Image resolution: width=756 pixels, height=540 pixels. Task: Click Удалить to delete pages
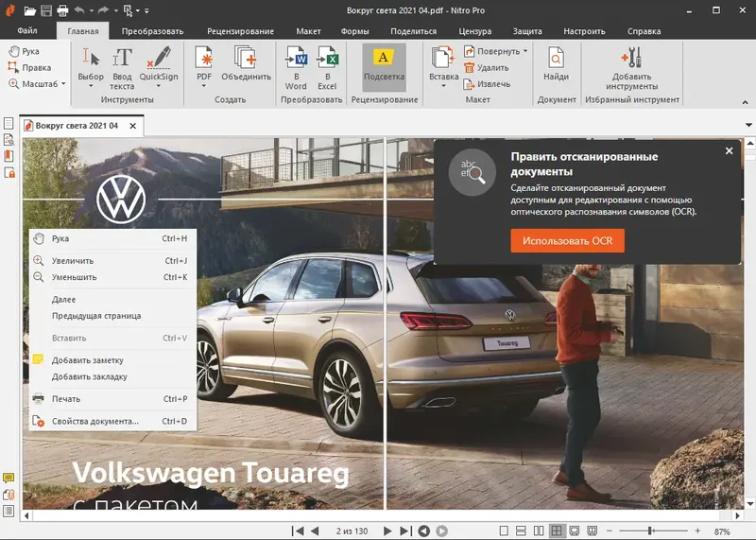coord(487,67)
